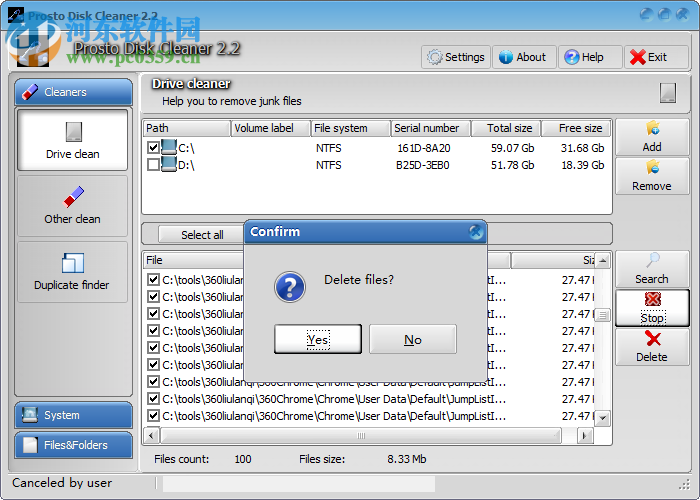This screenshot has width=700, height=500.
Task: Click the D:\ drive icon
Action: click(169, 164)
